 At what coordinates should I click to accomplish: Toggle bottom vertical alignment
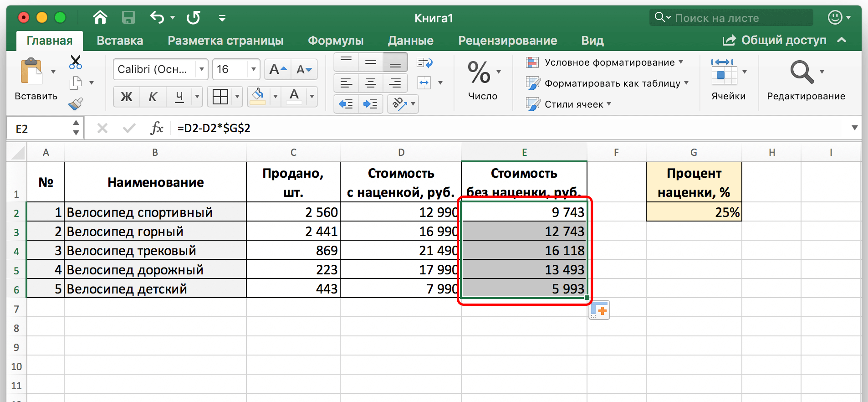pos(395,62)
